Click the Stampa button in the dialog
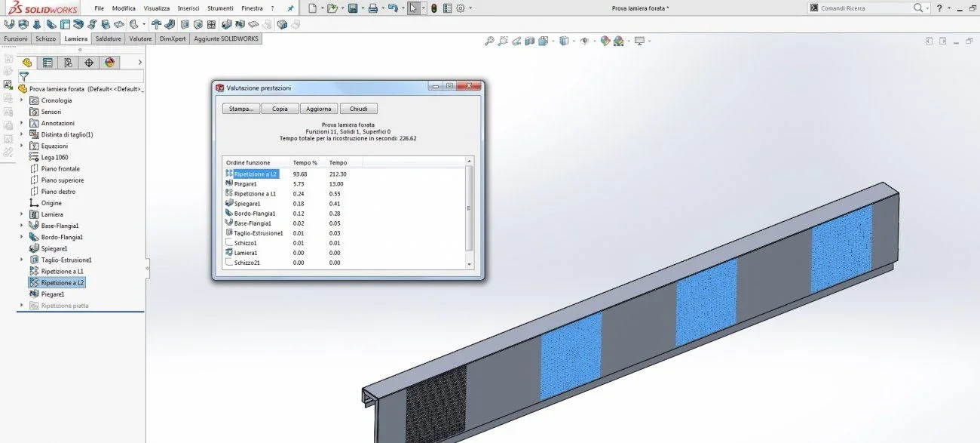This screenshot has height=443, width=980. pyautogui.click(x=241, y=109)
